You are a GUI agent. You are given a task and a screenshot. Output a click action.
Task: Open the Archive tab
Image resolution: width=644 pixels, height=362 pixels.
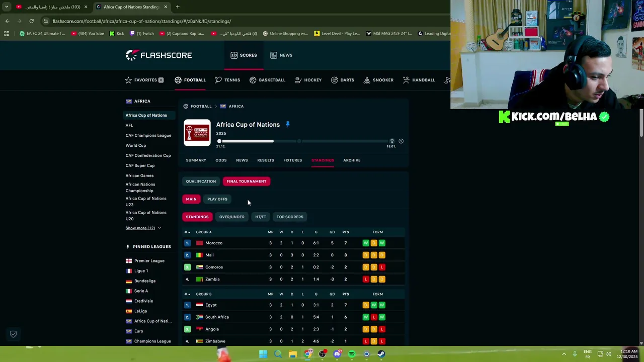click(352, 160)
